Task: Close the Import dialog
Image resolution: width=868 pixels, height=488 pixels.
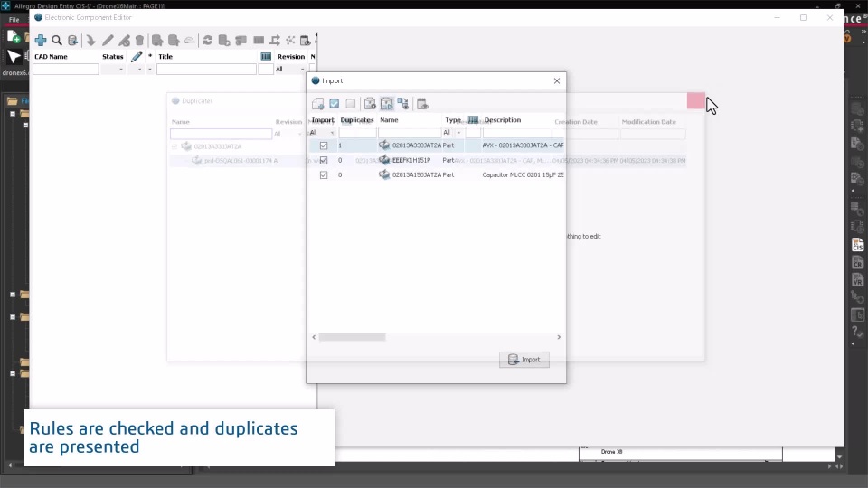Action: [557, 80]
